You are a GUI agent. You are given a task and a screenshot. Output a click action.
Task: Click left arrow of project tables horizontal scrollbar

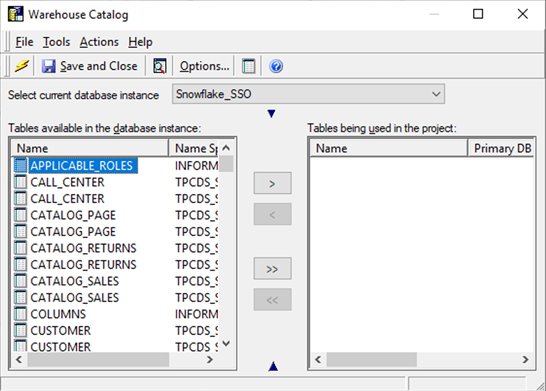click(318, 359)
